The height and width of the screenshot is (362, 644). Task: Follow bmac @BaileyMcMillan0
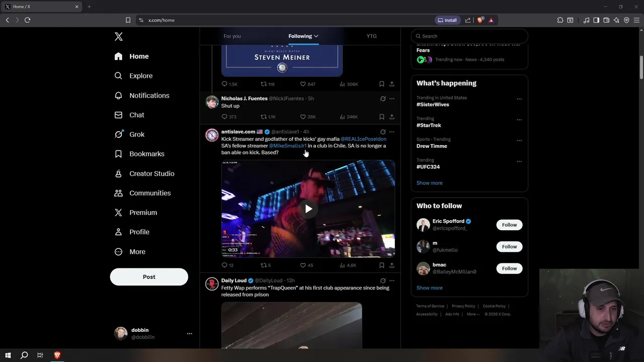point(509,268)
